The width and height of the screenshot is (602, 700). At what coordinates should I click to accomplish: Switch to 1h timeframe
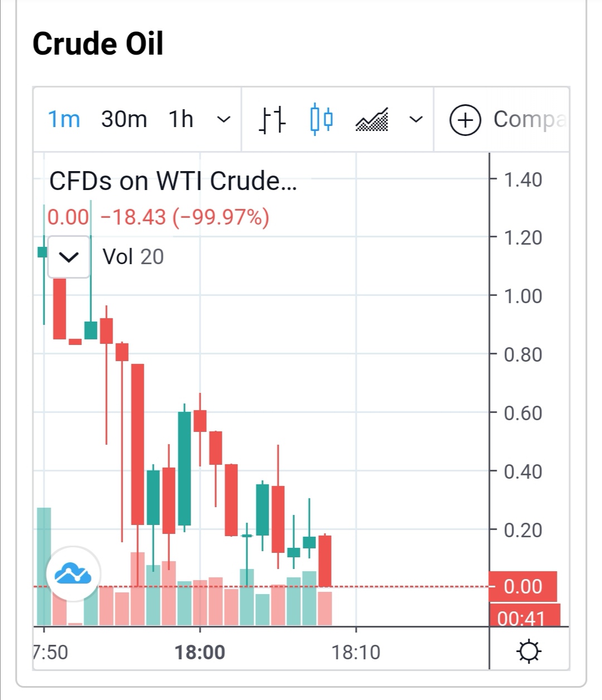pyautogui.click(x=181, y=119)
